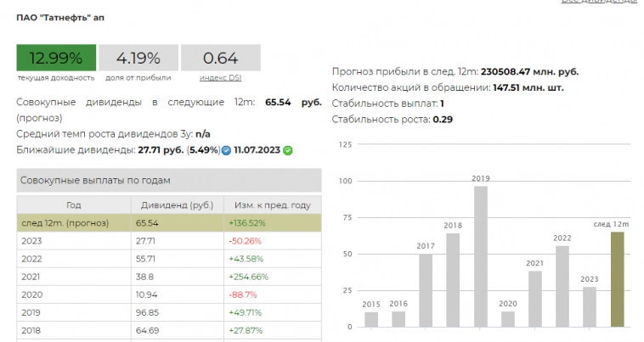Click the 2021 bar in the chart
The height and width of the screenshot is (342, 644).
[x=534, y=299]
